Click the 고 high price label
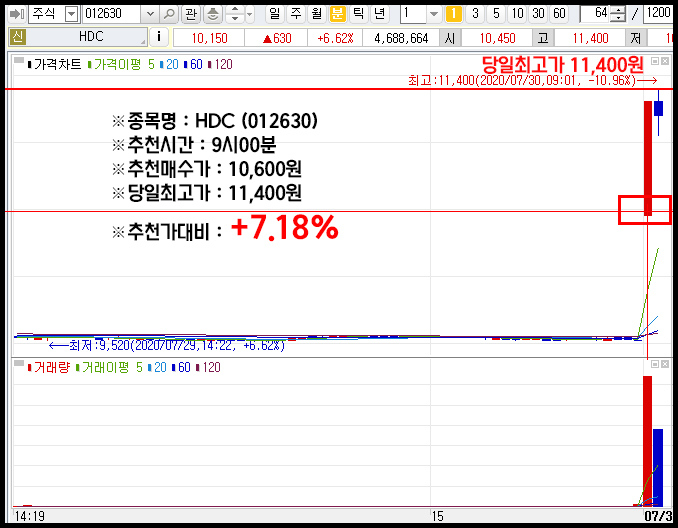The width and height of the screenshot is (678, 528). (x=543, y=38)
